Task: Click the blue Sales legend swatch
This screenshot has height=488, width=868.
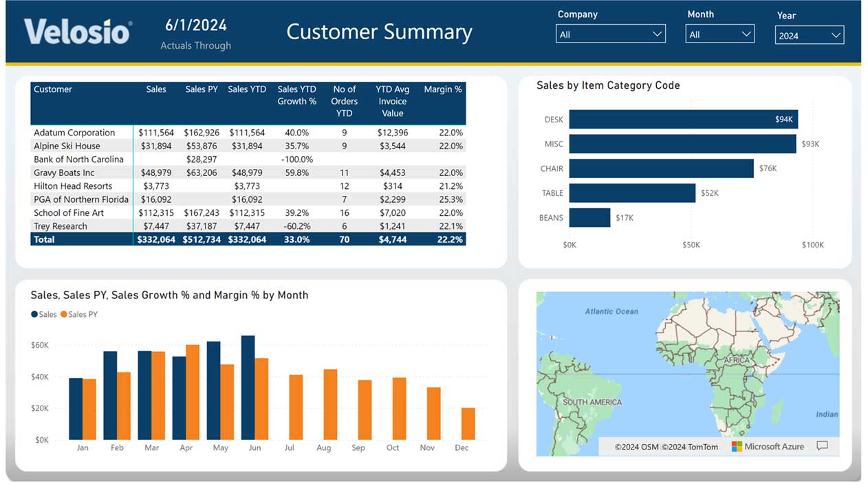Action: pyautogui.click(x=34, y=314)
